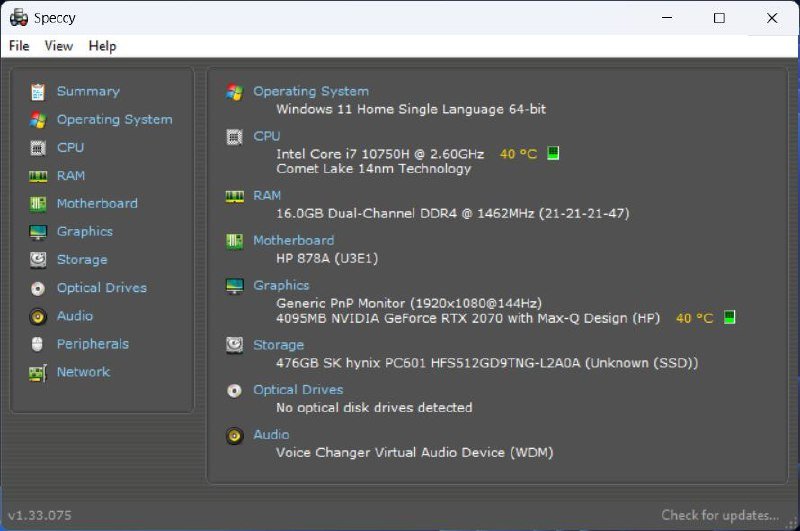Image resolution: width=800 pixels, height=531 pixels.
Task: Click the Storage hard drive icon in sidebar
Action: coord(38,260)
